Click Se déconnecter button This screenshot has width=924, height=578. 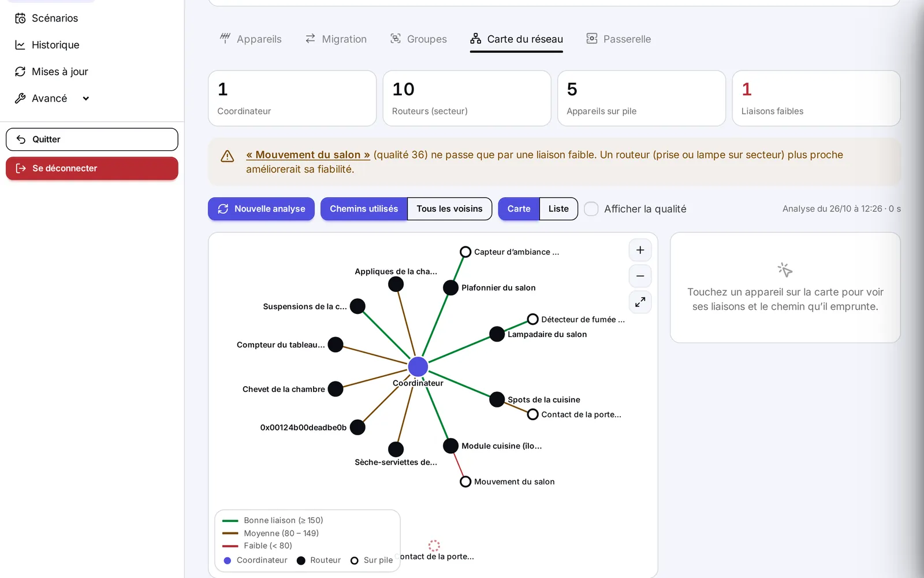[92, 168]
